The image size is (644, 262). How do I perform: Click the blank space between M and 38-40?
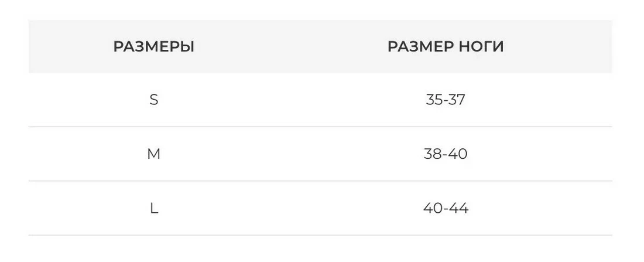(293, 154)
